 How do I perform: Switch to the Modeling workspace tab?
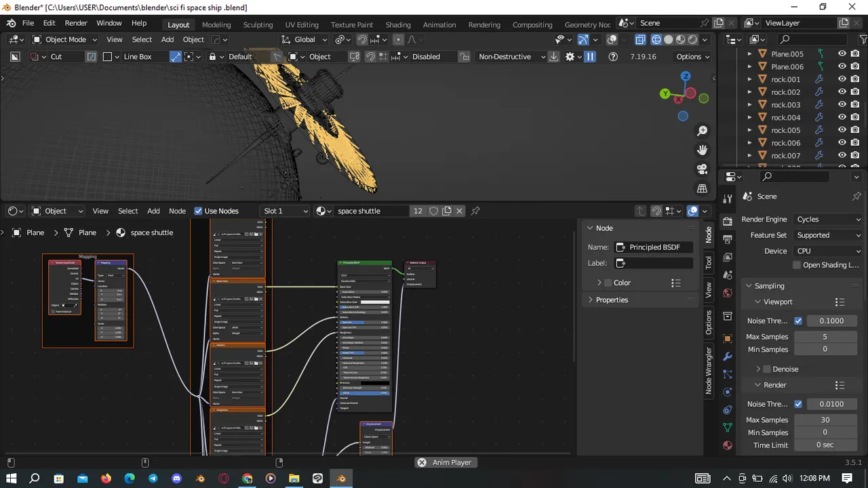click(216, 24)
